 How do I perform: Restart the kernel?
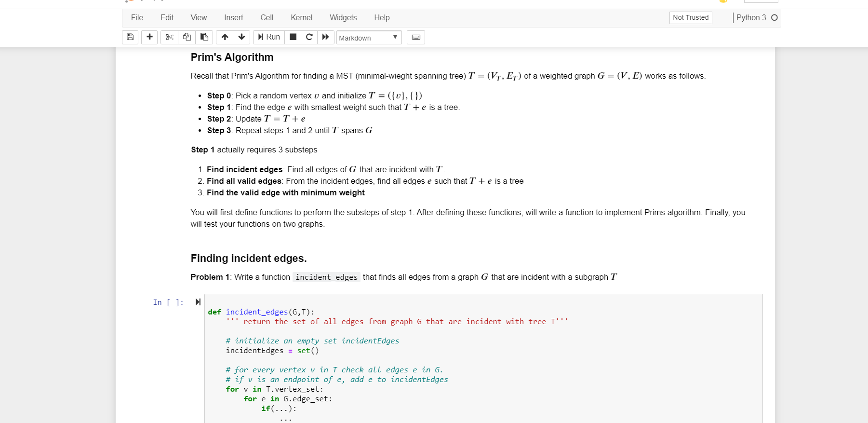coord(309,37)
